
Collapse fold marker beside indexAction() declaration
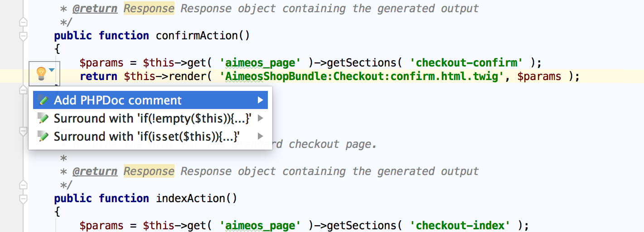(23, 199)
